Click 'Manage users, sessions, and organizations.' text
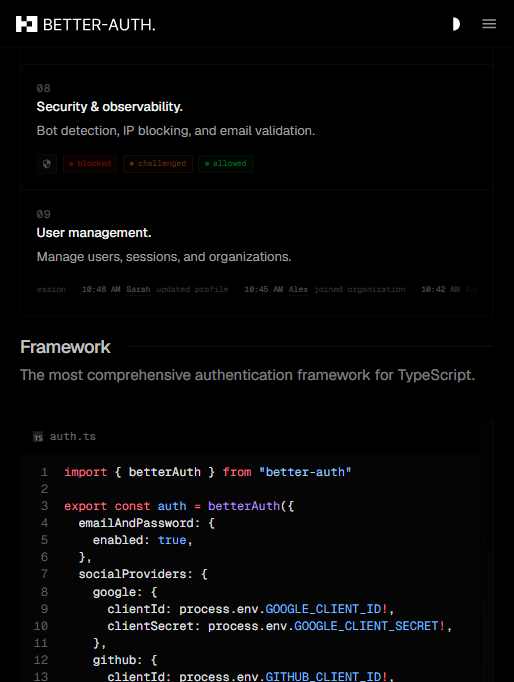 (164, 257)
